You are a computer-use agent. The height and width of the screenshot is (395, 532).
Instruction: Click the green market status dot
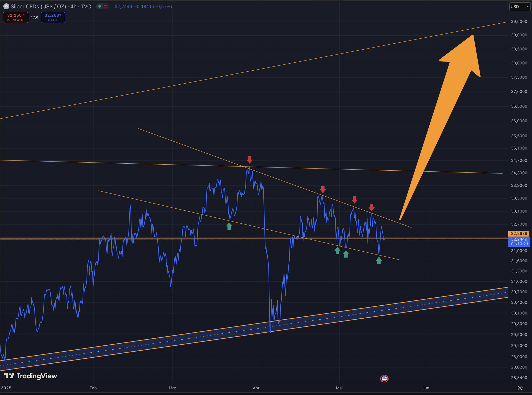coord(99,6)
